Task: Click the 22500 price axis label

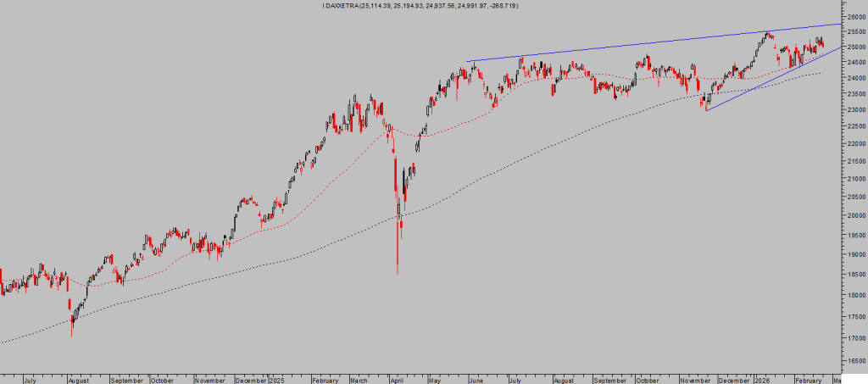Action: point(855,126)
